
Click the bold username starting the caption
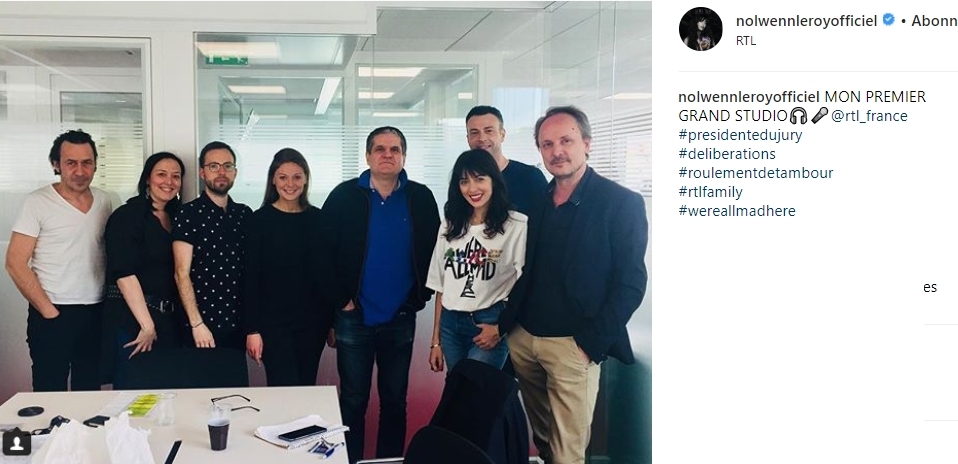[749, 97]
